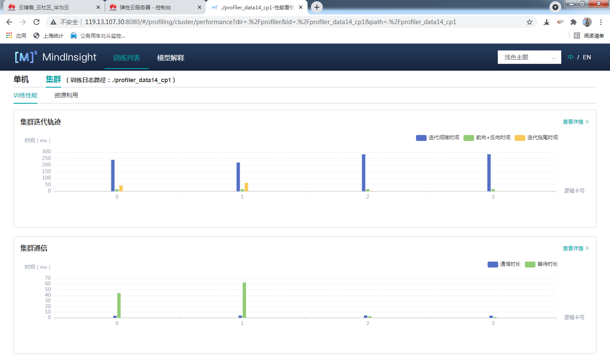Click the 集群迭代轨迹 chart title
The height and width of the screenshot is (364, 610).
pyautogui.click(x=41, y=122)
